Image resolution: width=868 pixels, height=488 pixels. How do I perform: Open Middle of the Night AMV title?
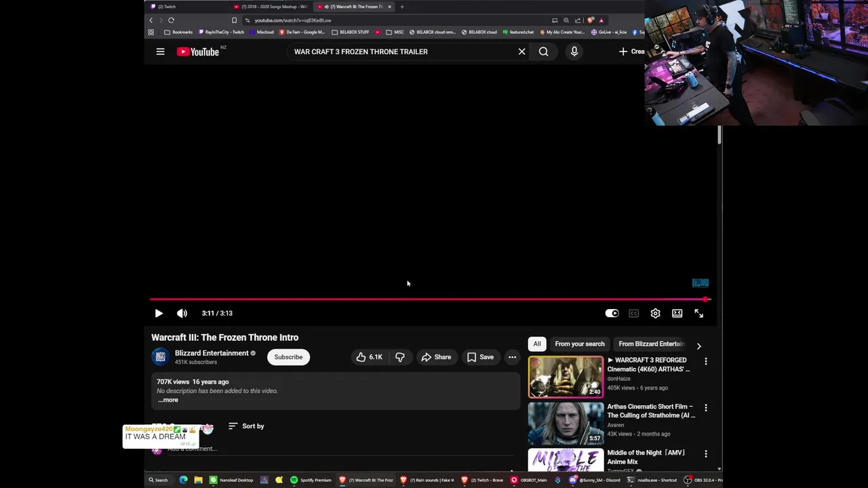tap(646, 457)
